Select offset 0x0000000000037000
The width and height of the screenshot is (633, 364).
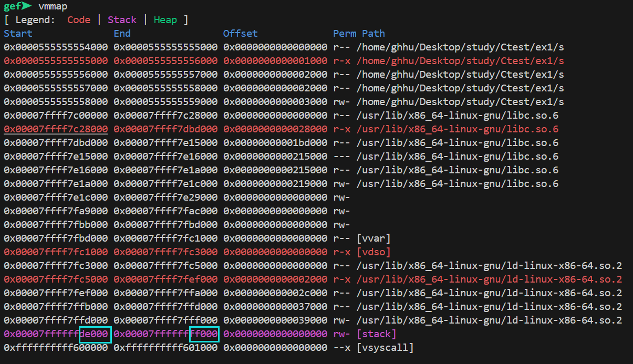[x=275, y=307]
